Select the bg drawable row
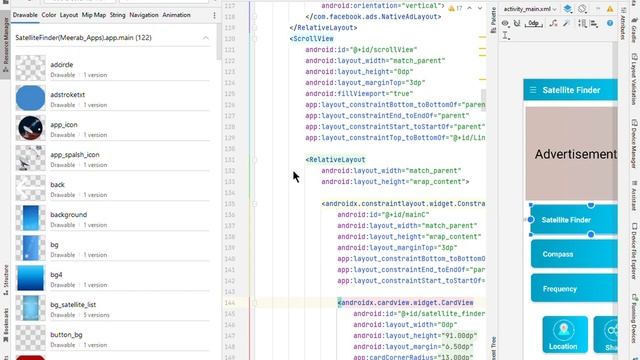Image resolution: width=640 pixels, height=360 pixels. 113,248
